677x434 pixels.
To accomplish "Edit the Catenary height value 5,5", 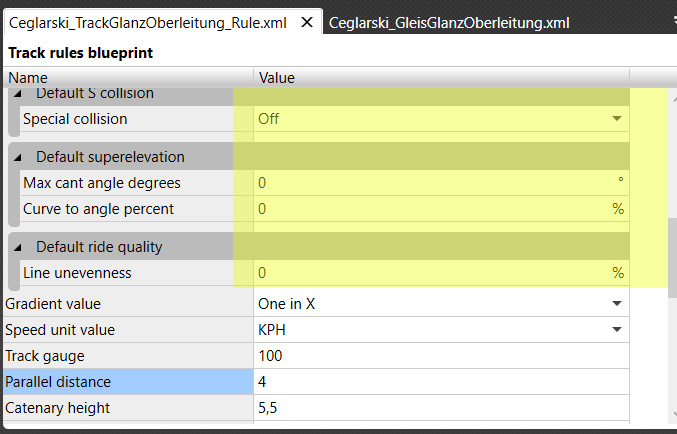I will pos(440,407).
